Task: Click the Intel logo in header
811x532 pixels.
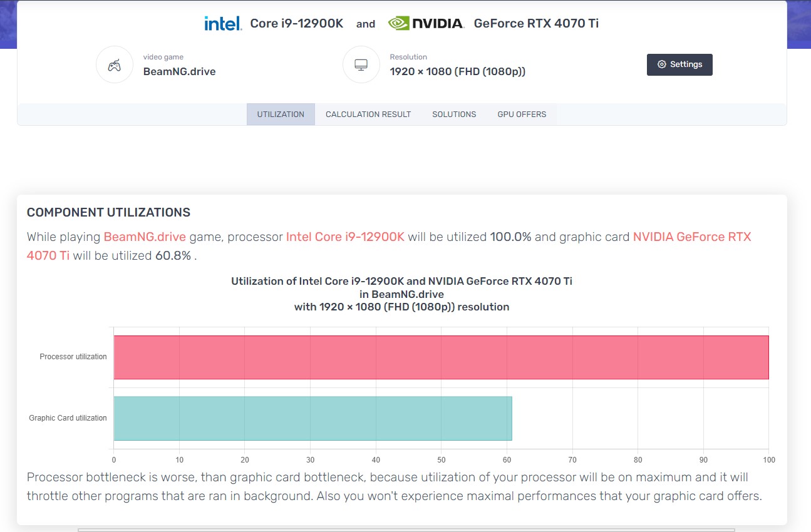Action: point(223,24)
